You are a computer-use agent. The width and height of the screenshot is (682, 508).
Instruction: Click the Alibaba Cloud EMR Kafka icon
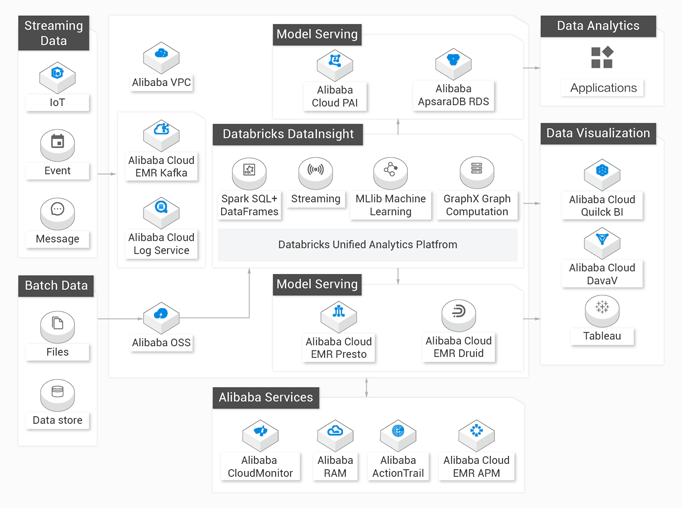tap(161, 135)
